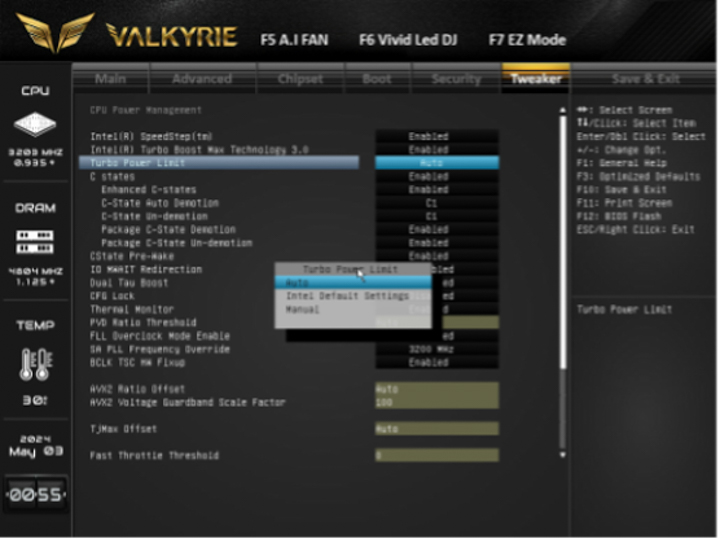The height and width of the screenshot is (539, 720).
Task: Click the scrollbar up arrow
Action: coord(562,110)
